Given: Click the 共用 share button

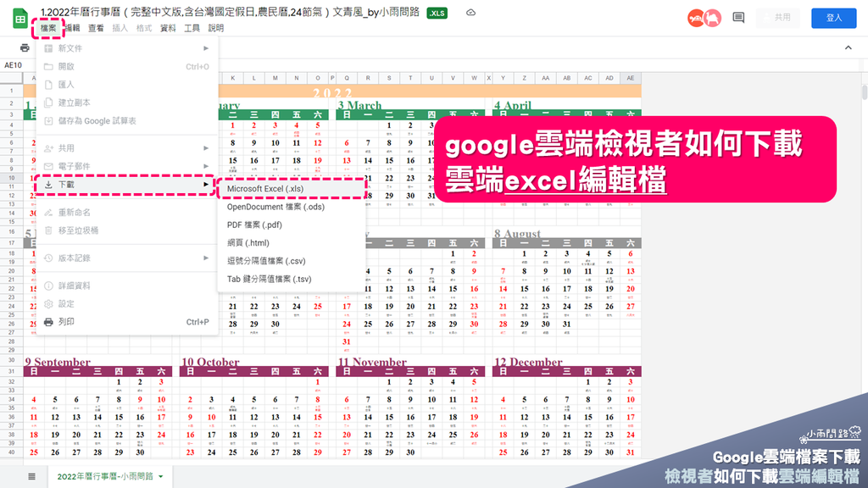Looking at the screenshot, I should (x=776, y=18).
